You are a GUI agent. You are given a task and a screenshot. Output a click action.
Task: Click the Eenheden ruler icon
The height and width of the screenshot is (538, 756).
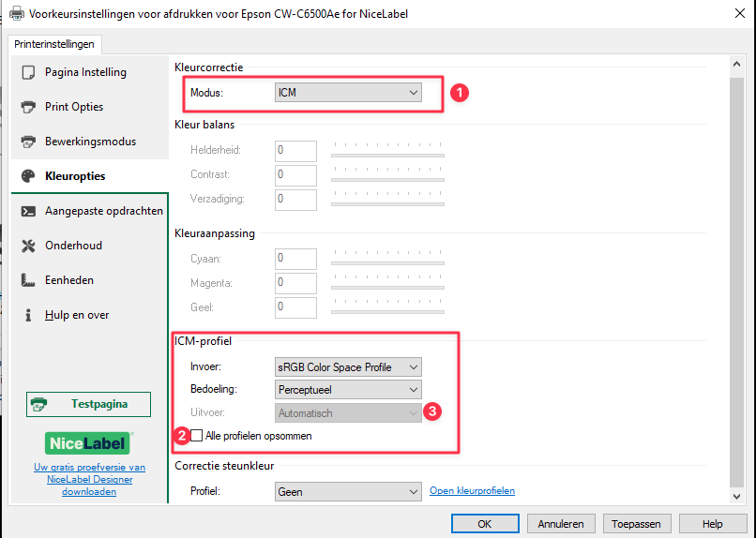tap(28, 280)
